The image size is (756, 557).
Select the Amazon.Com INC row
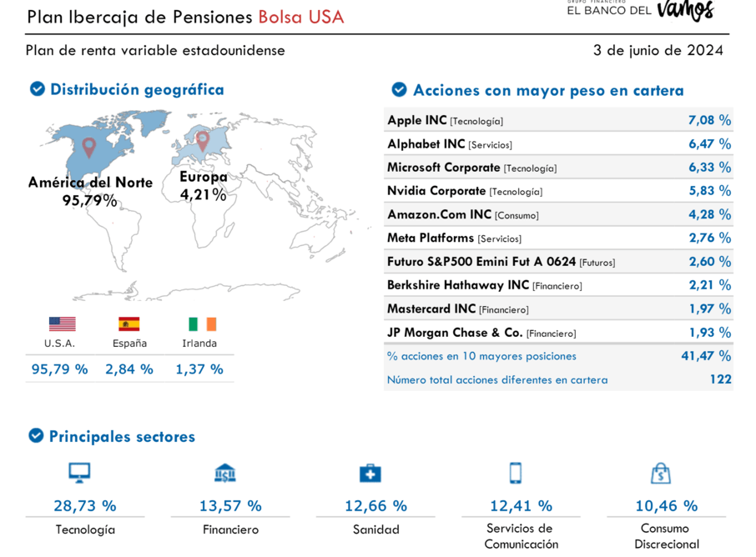pyautogui.click(x=558, y=214)
